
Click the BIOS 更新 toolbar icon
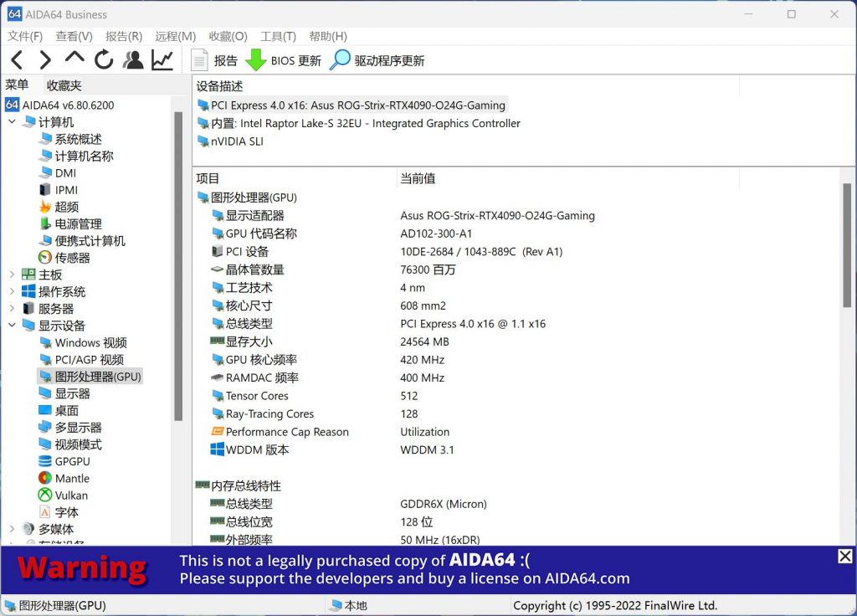tap(276, 59)
